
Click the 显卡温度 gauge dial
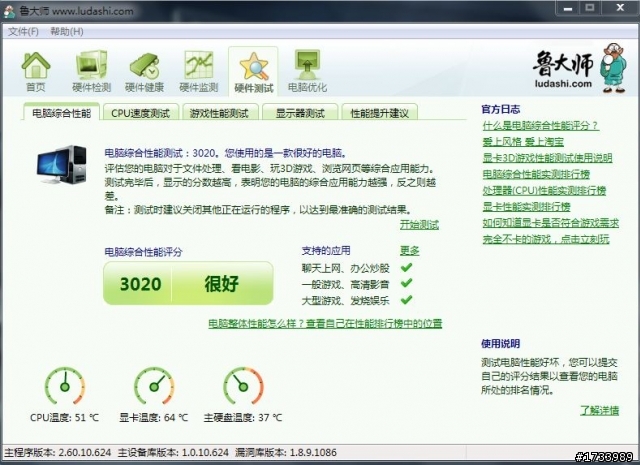point(154,386)
